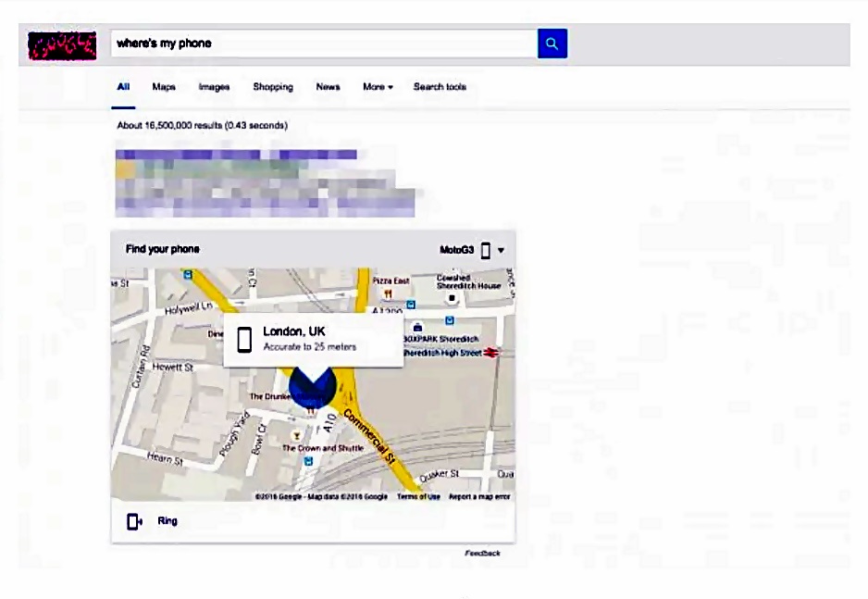The height and width of the screenshot is (599, 868).
Task: Click the BOXPARK Shoreditch shopping icon
Action: [418, 327]
